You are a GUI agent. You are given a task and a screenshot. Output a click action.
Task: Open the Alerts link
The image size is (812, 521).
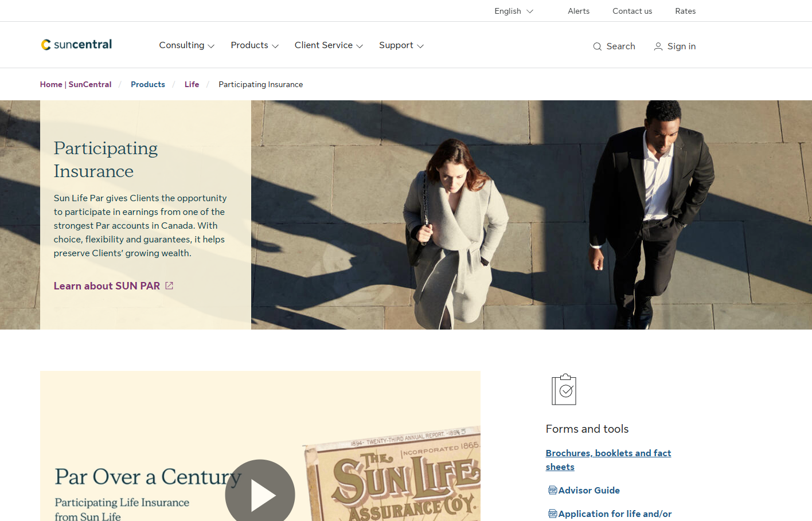click(578, 11)
